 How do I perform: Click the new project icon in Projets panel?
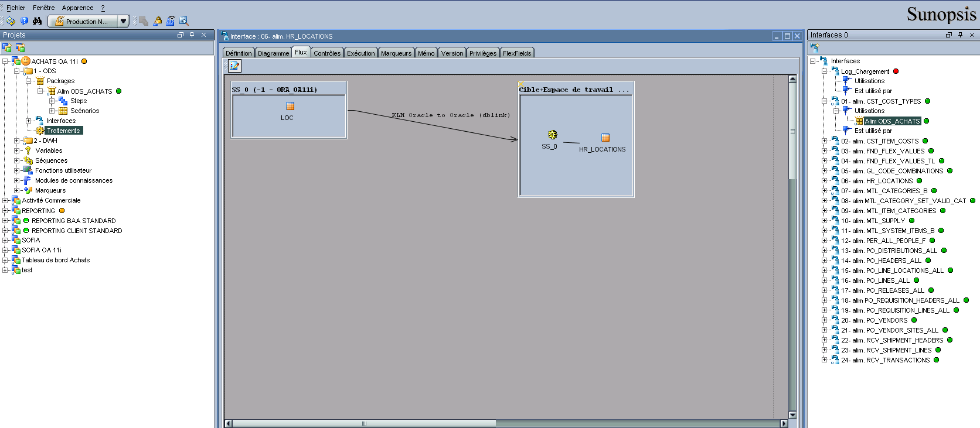[x=7, y=47]
